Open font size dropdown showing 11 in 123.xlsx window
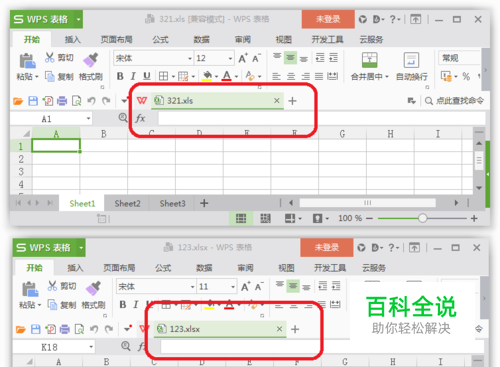 (x=233, y=287)
